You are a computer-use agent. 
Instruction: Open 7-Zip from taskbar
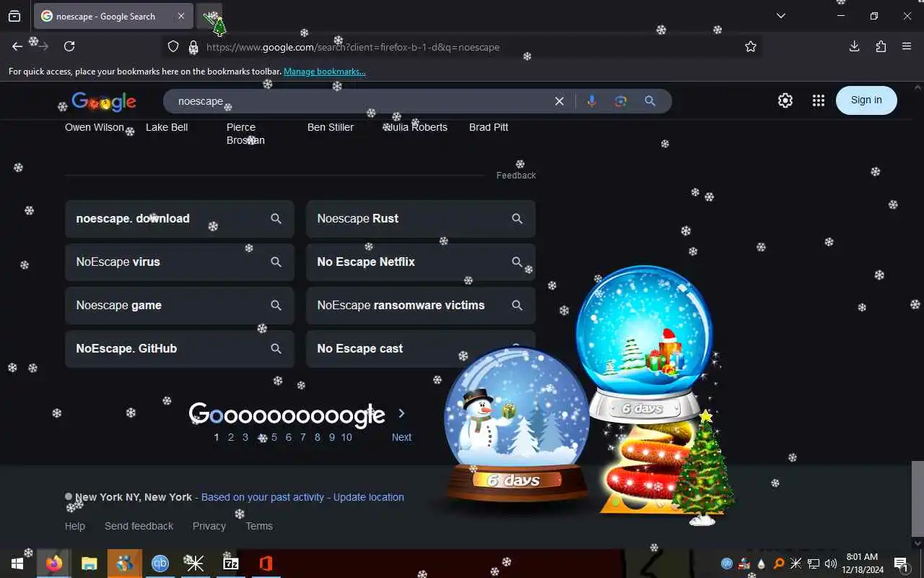pos(231,564)
